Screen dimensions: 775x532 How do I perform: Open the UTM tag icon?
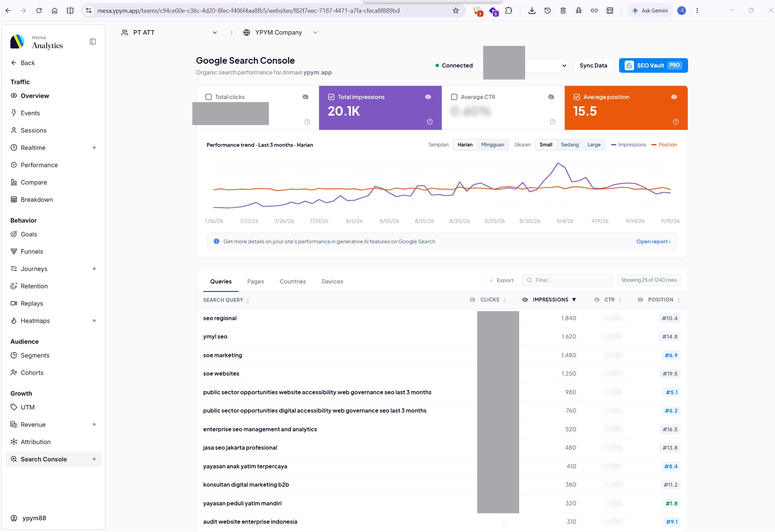pos(14,407)
